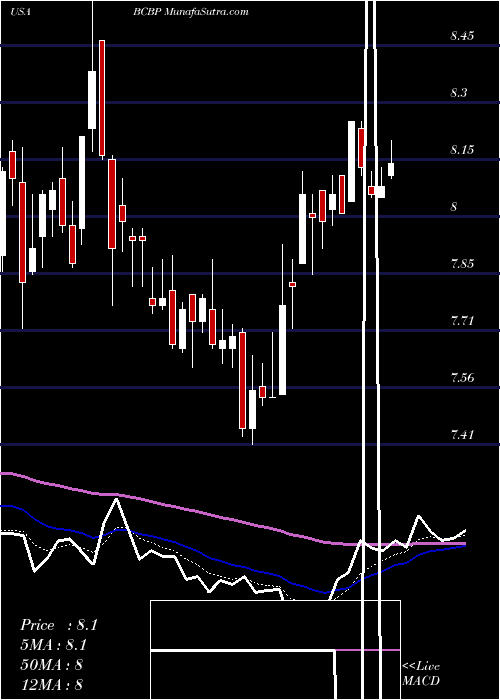Select the 8 price axis label

454,207
